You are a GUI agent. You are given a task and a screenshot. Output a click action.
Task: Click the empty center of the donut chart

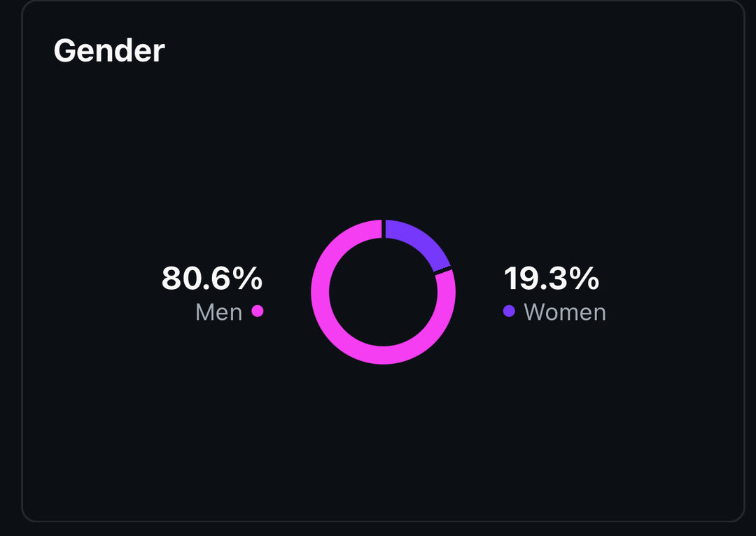tap(383, 292)
